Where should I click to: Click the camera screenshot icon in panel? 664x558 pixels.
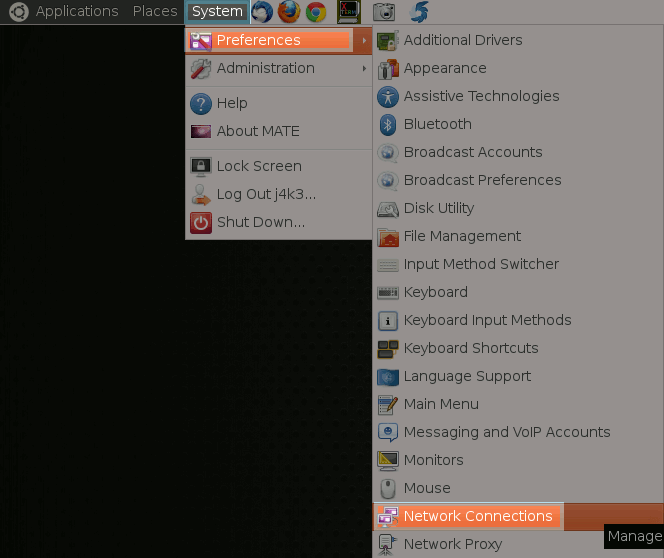click(383, 12)
